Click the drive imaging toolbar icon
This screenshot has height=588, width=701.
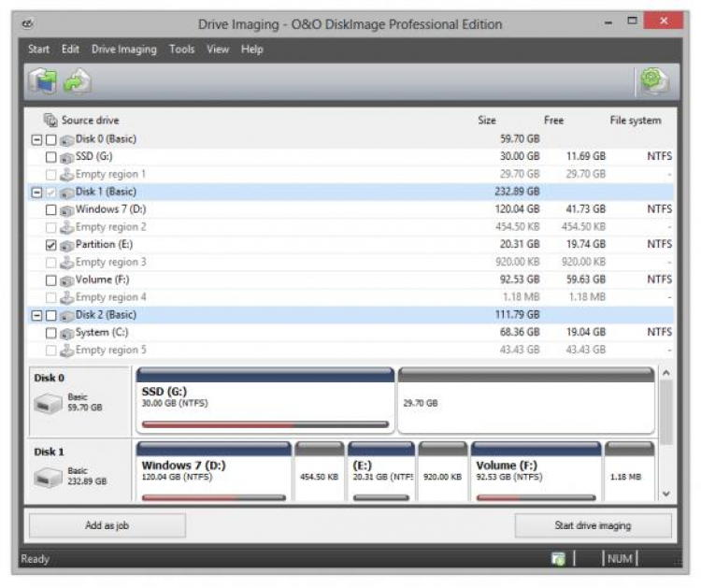(43, 81)
